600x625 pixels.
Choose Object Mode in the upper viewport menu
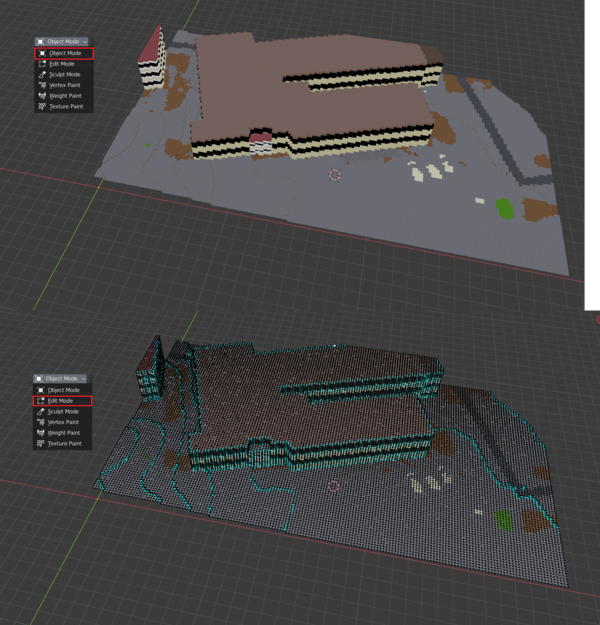coord(64,53)
